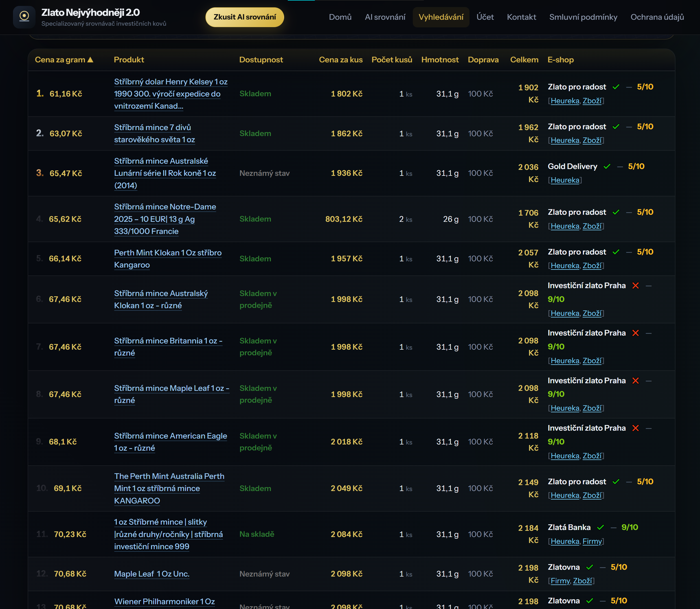Click the ascending sort arrow by Cena za gram
Screen dimensions: 700x609
pos(90,60)
